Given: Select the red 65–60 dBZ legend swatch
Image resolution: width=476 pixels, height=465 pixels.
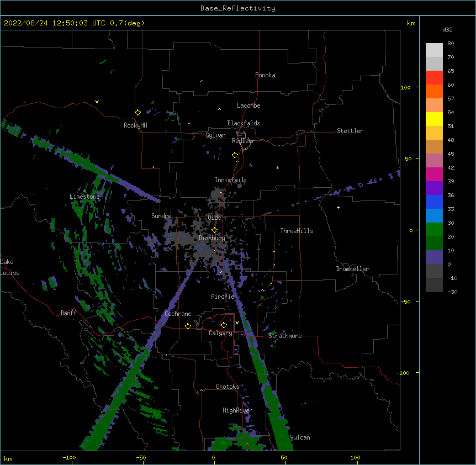Looking at the screenshot, I should pos(434,78).
